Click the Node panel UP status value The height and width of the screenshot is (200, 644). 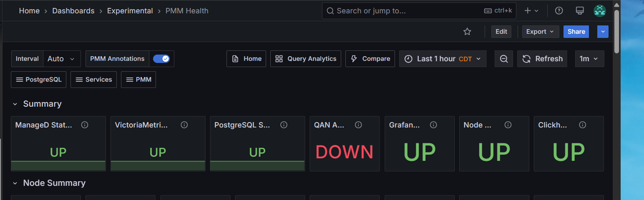pos(494,152)
